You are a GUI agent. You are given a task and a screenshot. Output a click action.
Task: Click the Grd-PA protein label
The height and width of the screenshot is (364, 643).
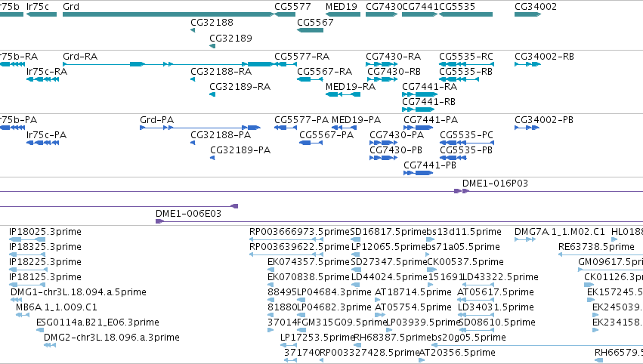click(156, 119)
